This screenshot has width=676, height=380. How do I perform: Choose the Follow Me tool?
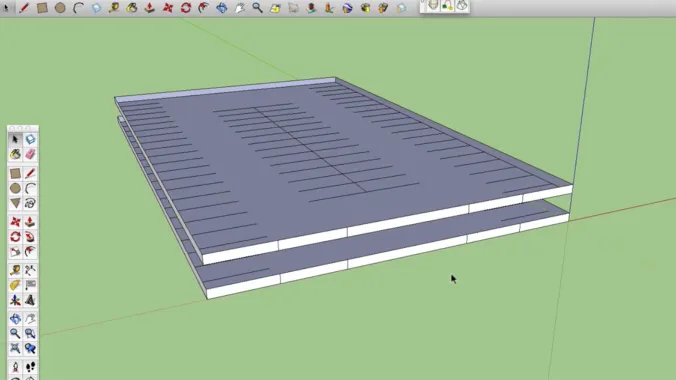(30, 237)
